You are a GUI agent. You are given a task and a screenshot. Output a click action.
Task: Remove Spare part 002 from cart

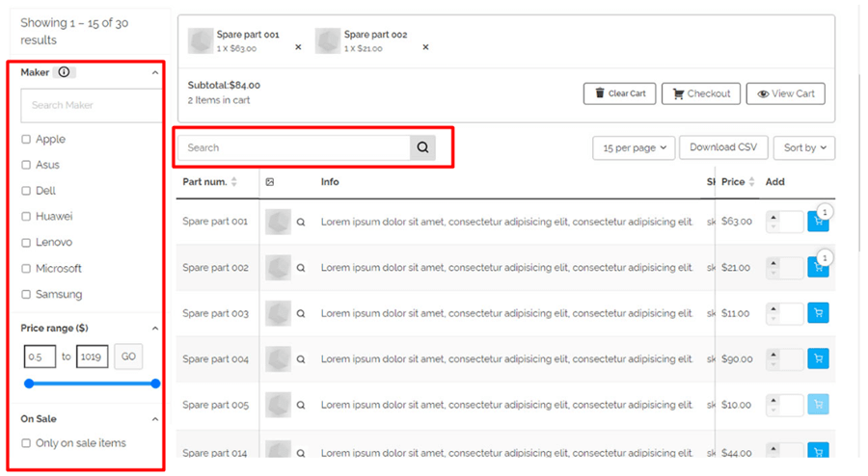pyautogui.click(x=425, y=47)
